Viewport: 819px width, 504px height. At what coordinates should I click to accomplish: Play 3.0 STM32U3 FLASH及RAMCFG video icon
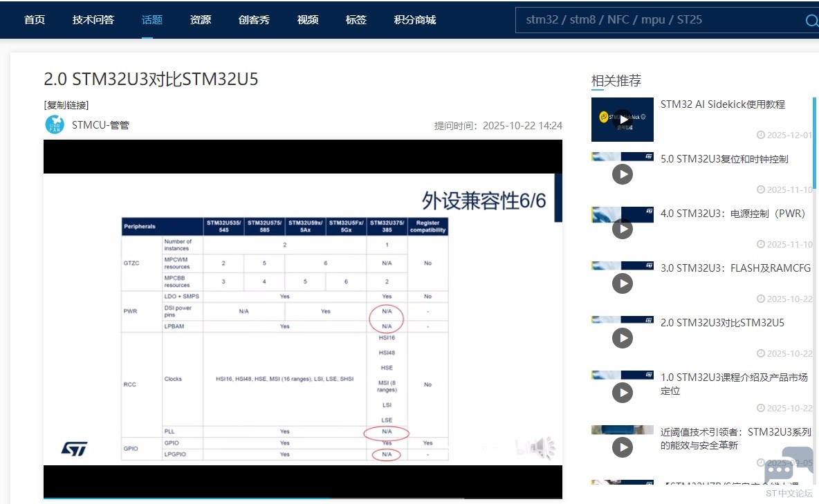622,283
